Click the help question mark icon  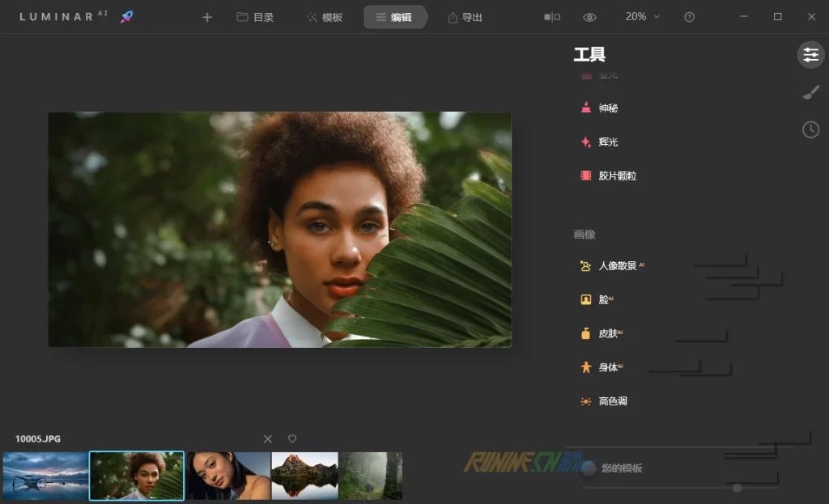pyautogui.click(x=689, y=17)
